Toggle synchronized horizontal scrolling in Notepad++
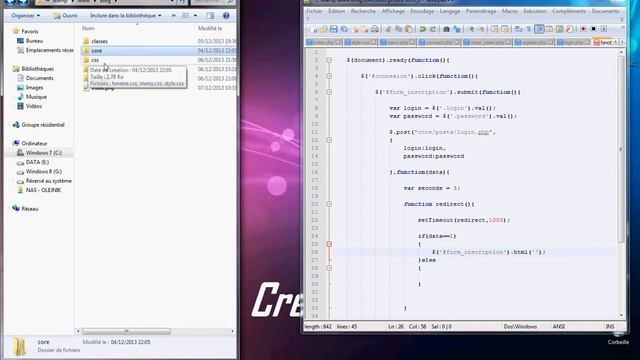Viewport: 640px width, 360px height. (x=505, y=29)
